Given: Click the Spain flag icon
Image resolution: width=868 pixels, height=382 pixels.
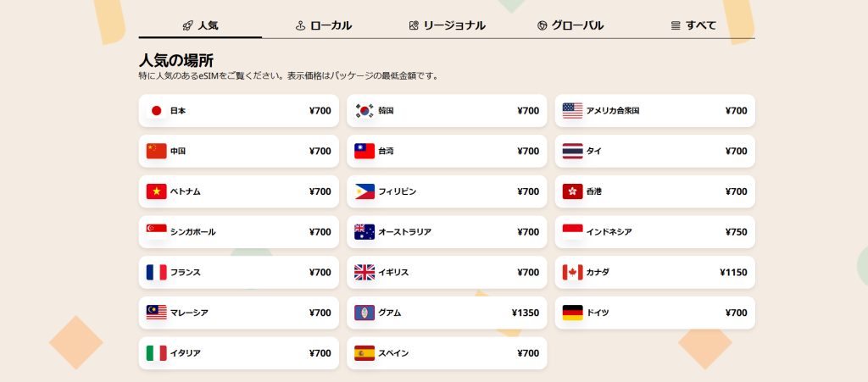Looking at the screenshot, I should 364,352.
